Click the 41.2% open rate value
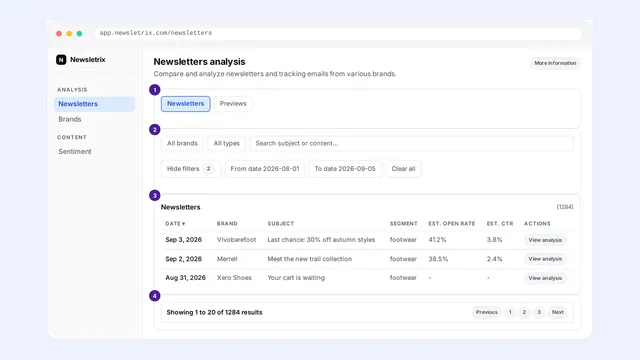Screen dimensions: 640x360 click(437, 240)
